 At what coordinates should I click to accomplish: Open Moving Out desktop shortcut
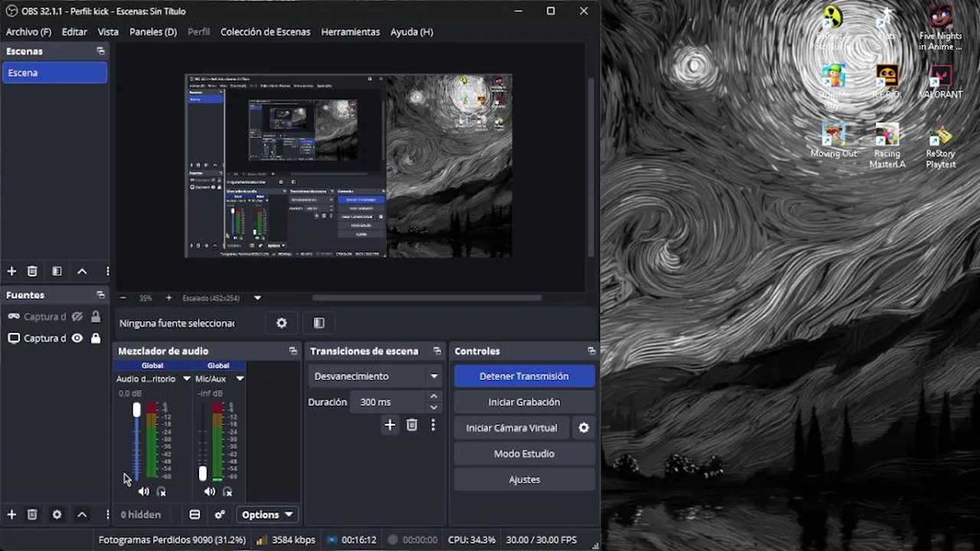[x=834, y=141]
